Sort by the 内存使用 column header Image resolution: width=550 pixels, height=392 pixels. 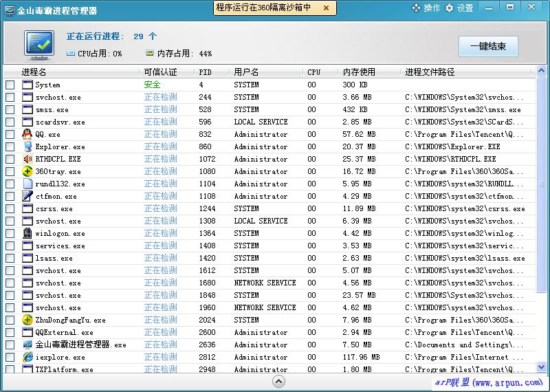[x=359, y=72]
